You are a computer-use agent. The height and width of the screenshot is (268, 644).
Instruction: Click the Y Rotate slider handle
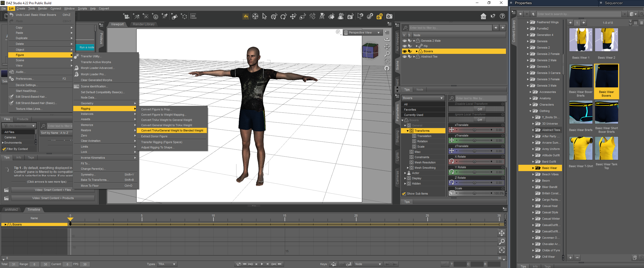474,172
